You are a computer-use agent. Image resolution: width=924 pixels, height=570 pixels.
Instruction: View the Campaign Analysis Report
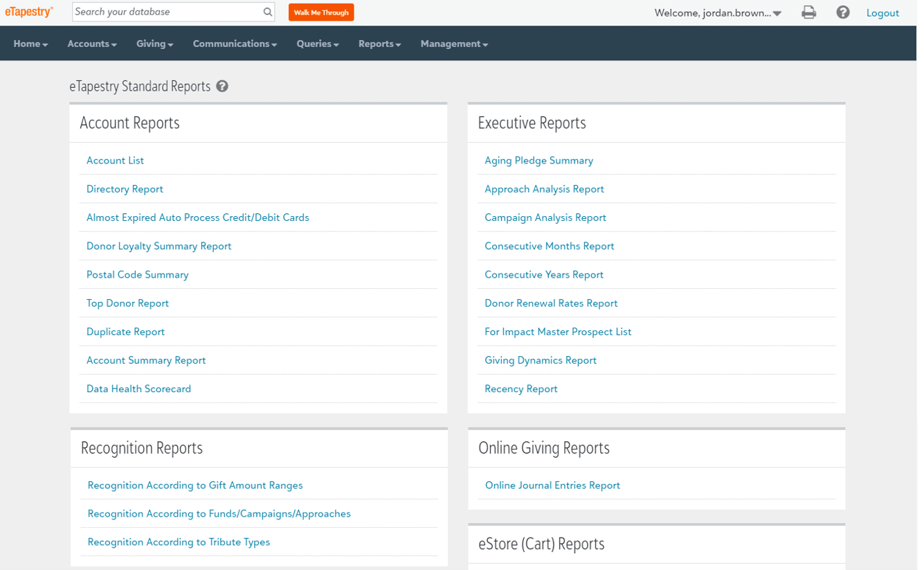click(x=545, y=217)
